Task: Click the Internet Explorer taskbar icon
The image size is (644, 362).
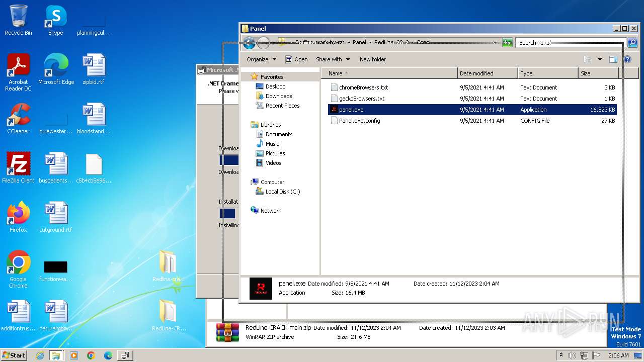Action: [x=40, y=355]
